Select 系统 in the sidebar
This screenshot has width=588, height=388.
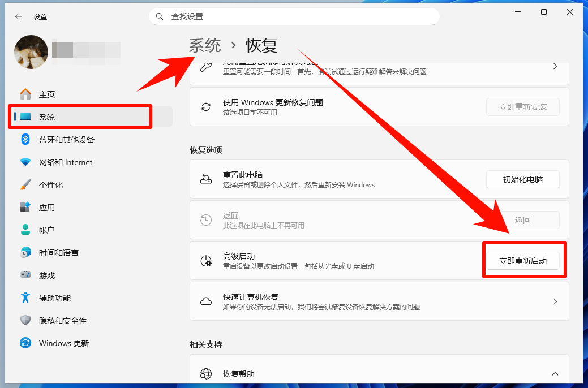(x=92, y=117)
